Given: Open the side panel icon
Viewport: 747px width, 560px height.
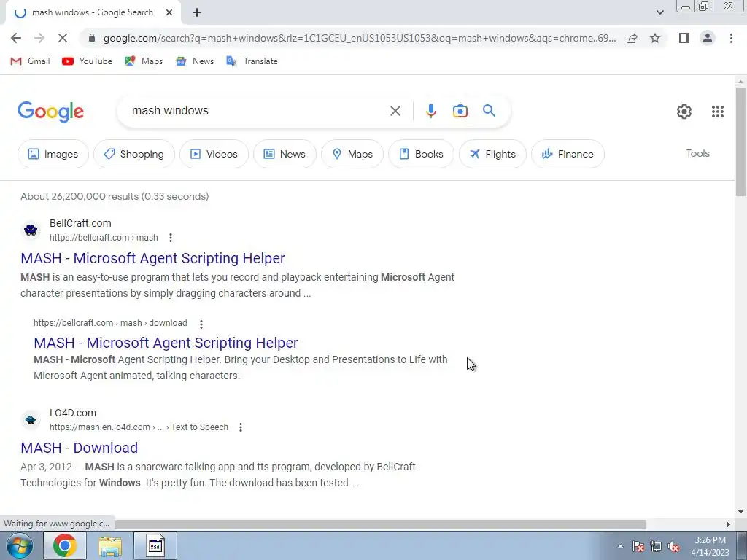Looking at the screenshot, I should [684, 38].
